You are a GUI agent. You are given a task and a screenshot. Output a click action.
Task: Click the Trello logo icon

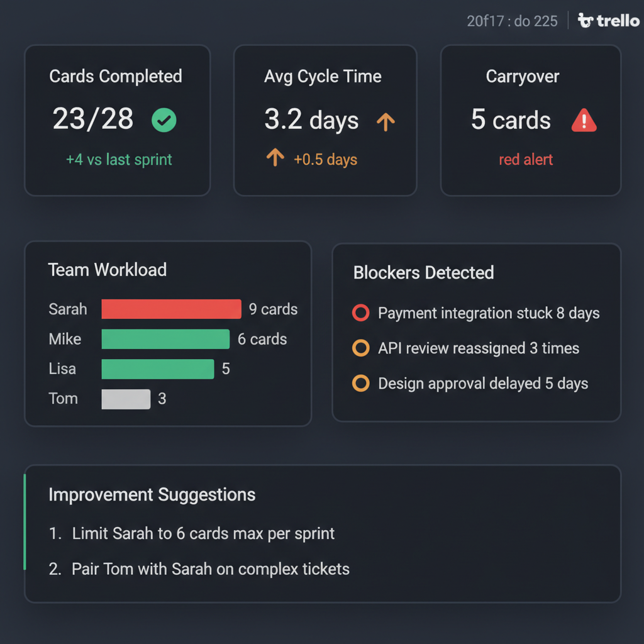[586, 21]
